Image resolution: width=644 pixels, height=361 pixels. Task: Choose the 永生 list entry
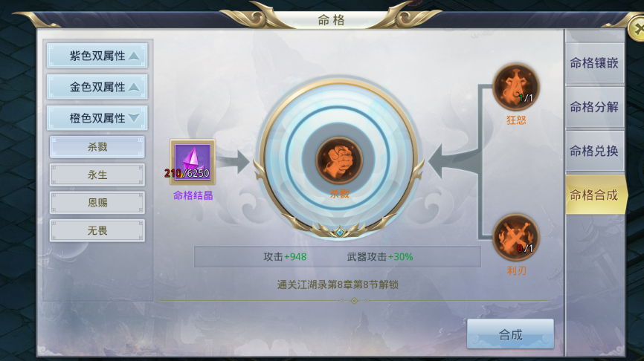(x=97, y=175)
